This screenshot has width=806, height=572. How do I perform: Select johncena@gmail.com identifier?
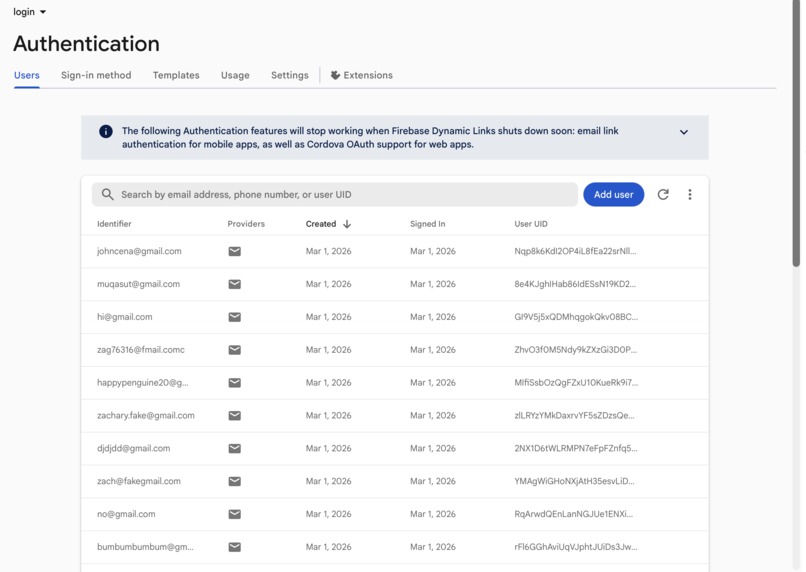(139, 251)
